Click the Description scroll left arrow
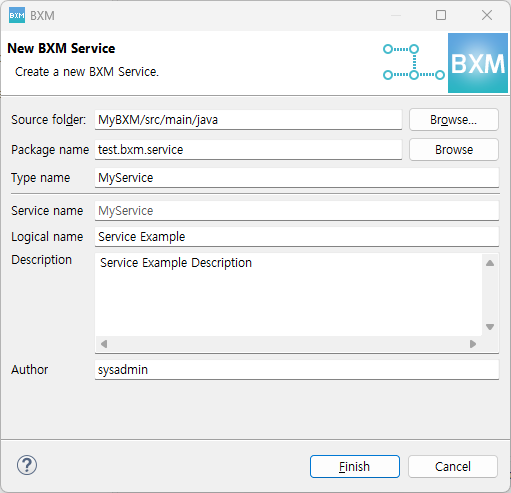The height and width of the screenshot is (493, 511). 104,344
